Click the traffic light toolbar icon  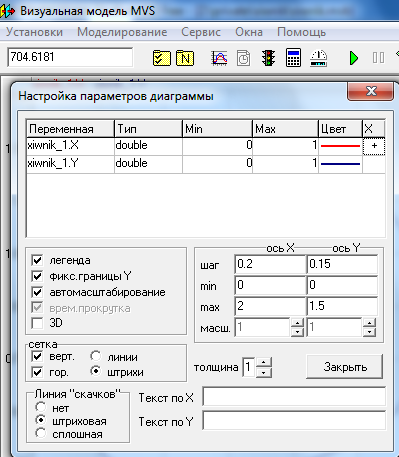268,58
